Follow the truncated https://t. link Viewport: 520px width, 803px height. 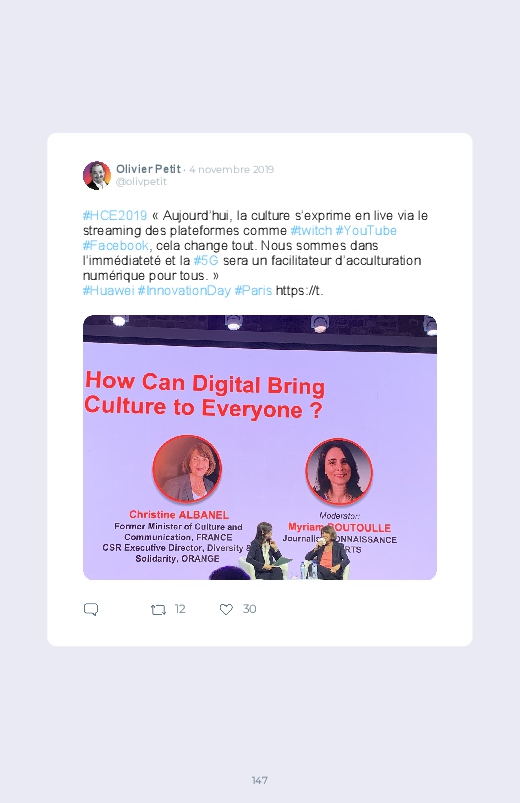(300, 290)
